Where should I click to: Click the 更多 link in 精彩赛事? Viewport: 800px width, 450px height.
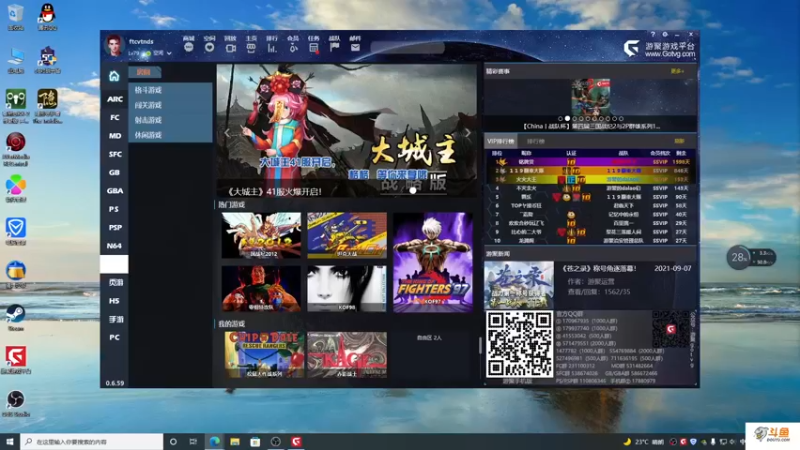[677, 71]
